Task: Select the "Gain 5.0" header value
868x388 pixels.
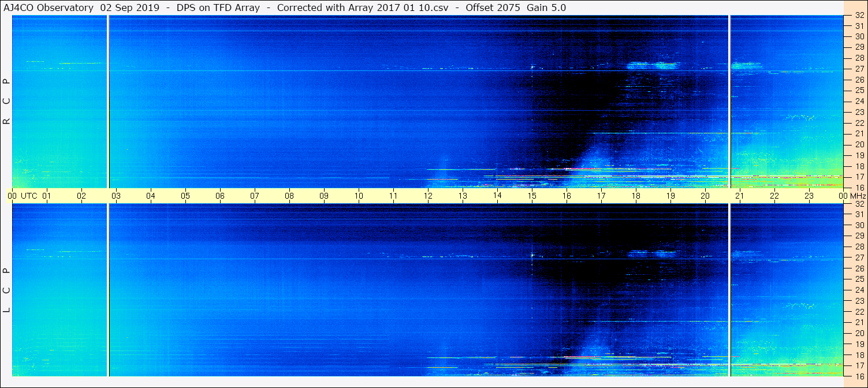Action: pos(546,8)
